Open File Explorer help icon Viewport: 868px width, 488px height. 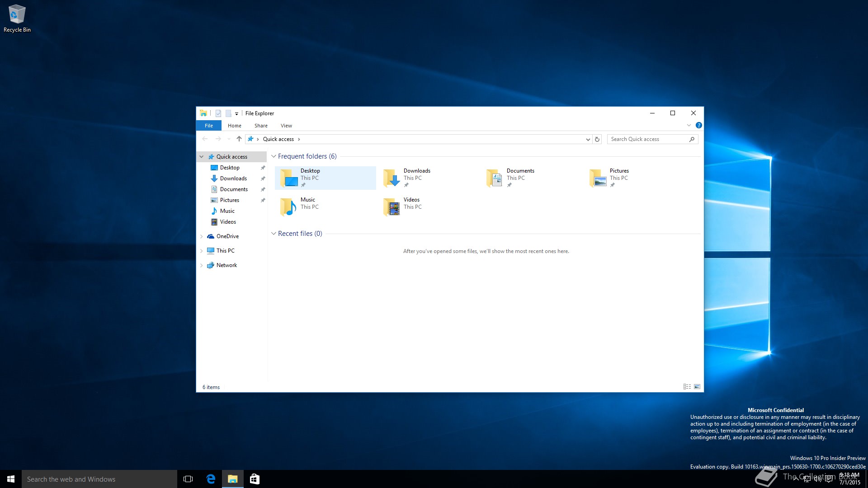click(698, 125)
